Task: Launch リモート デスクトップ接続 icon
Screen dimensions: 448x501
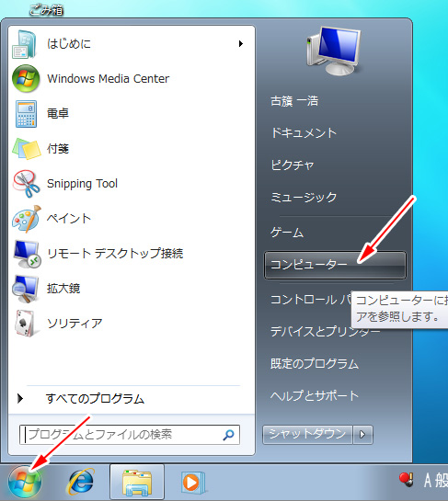Action: [x=27, y=254]
